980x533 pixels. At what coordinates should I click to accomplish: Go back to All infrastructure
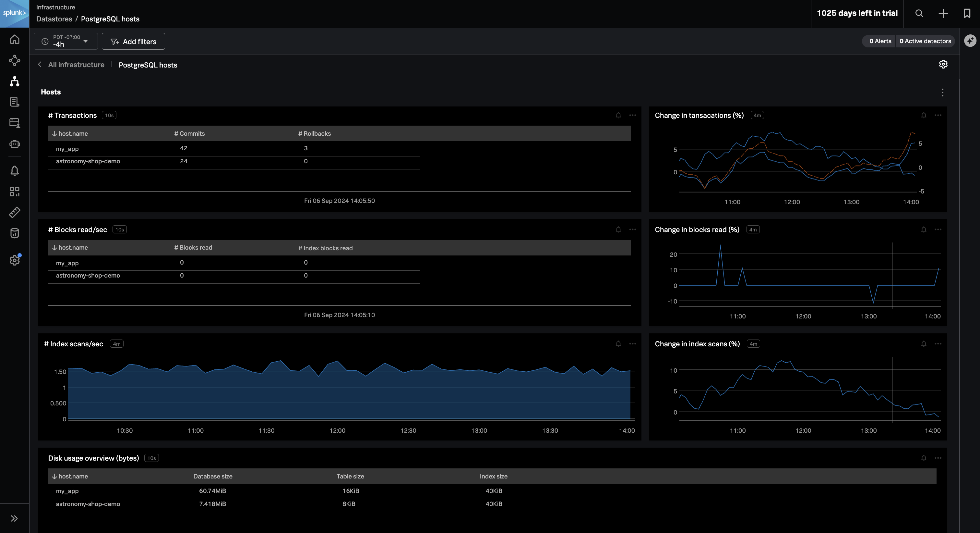76,65
